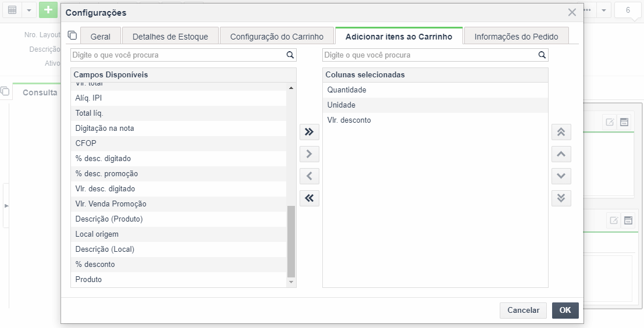Select Total líq. in available fields
The height and width of the screenshot is (328, 644).
coord(179,113)
